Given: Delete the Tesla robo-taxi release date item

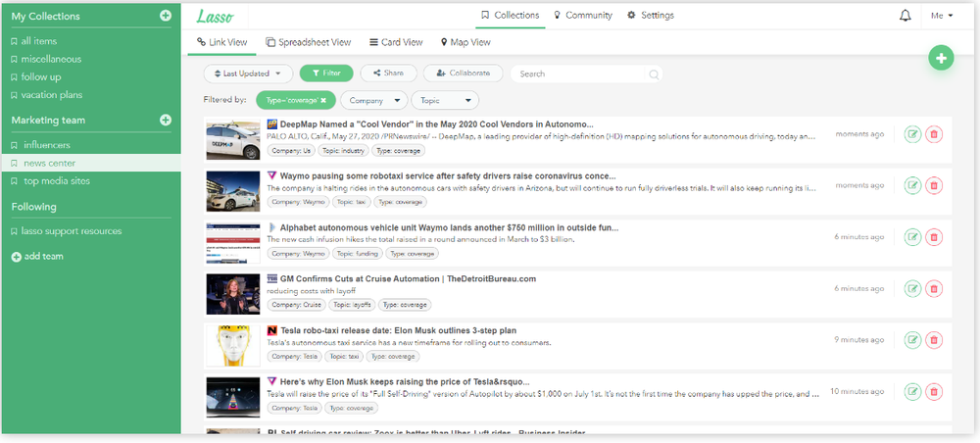Looking at the screenshot, I should coord(934,340).
